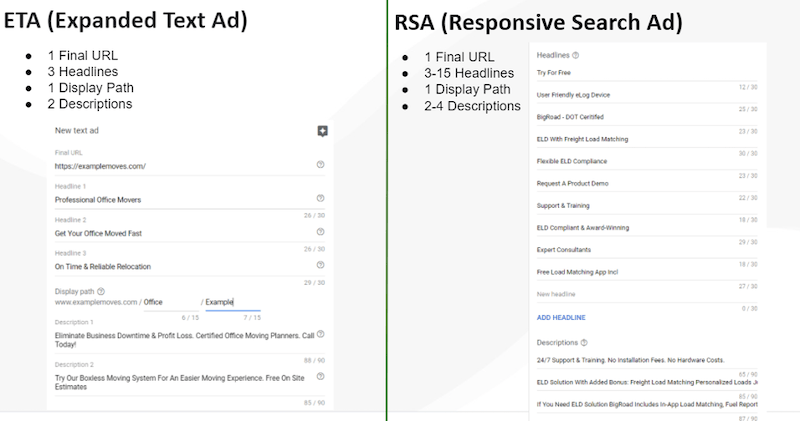800x421 pixels.
Task: Click the New text ad title
Action: click(x=77, y=130)
